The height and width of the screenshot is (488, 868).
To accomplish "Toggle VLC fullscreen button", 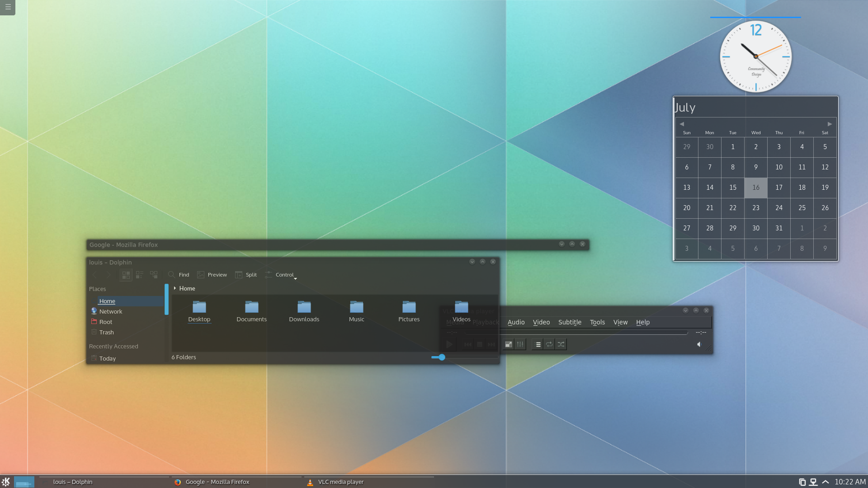I will tap(509, 344).
